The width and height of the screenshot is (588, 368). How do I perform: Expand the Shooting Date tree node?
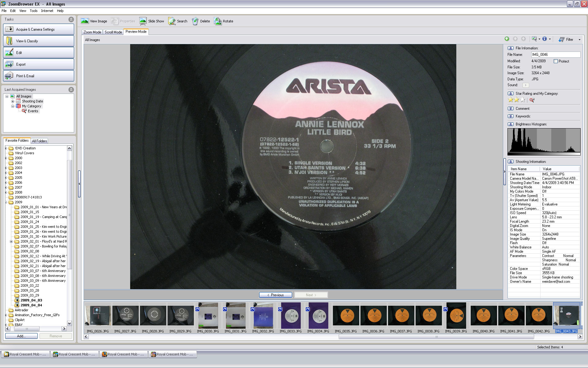13,101
